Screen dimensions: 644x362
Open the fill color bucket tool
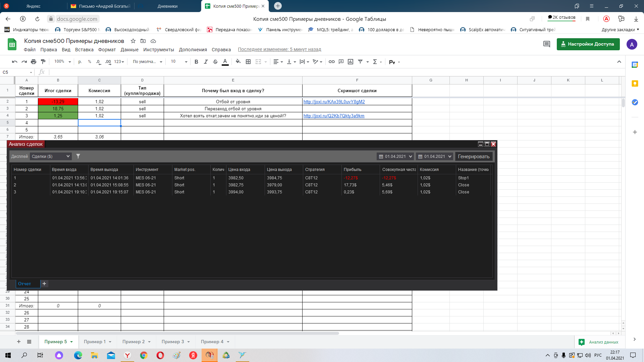coord(238,62)
